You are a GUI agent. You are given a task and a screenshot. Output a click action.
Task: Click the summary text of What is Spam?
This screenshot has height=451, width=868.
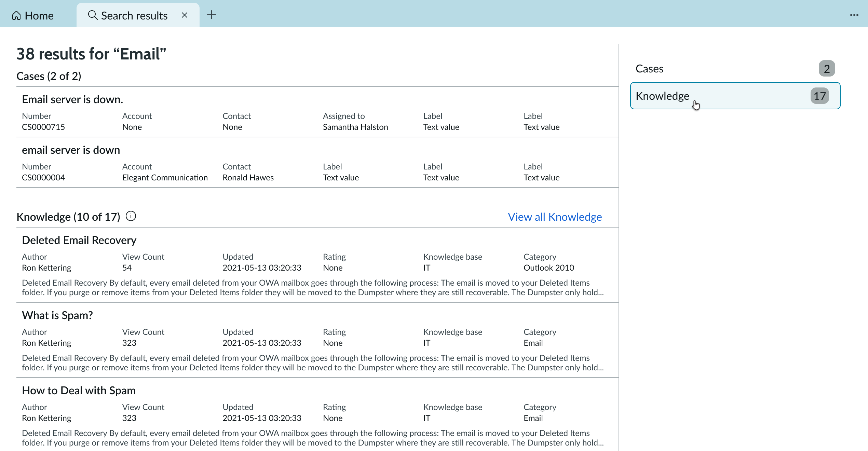coord(313,363)
